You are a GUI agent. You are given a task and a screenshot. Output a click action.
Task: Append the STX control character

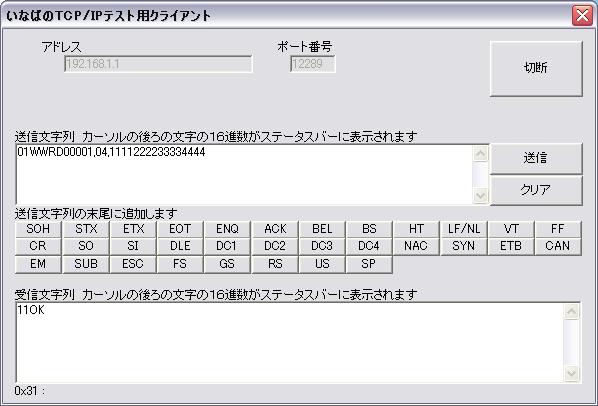(86, 229)
